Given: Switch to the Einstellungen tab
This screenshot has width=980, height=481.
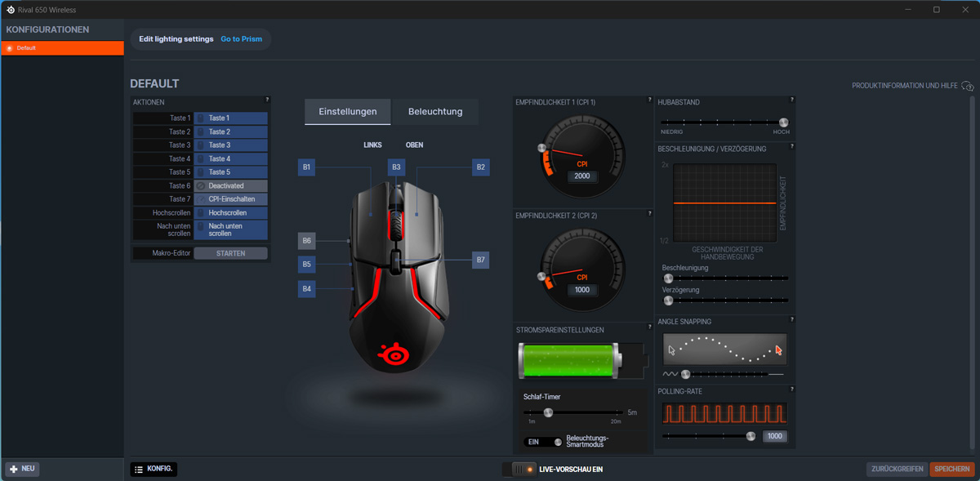Looking at the screenshot, I should (348, 112).
